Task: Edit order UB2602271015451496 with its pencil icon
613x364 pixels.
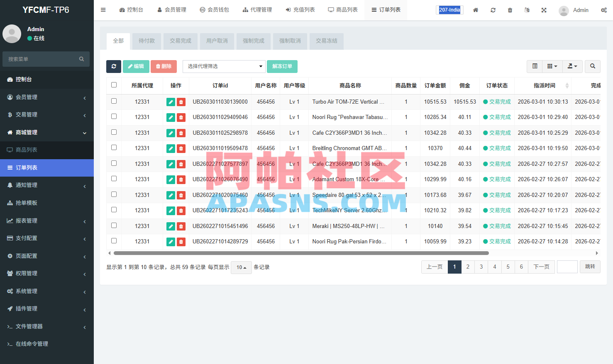Action: pos(171,226)
